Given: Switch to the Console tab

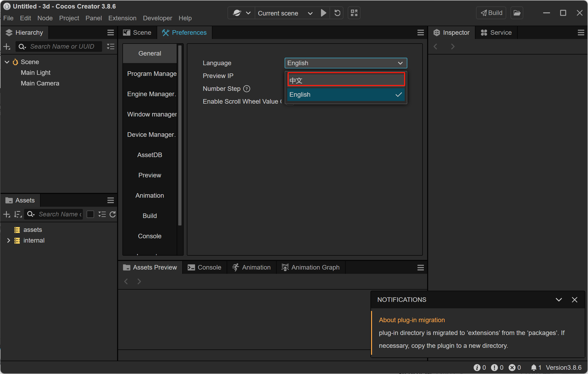Looking at the screenshot, I should pyautogui.click(x=205, y=267).
